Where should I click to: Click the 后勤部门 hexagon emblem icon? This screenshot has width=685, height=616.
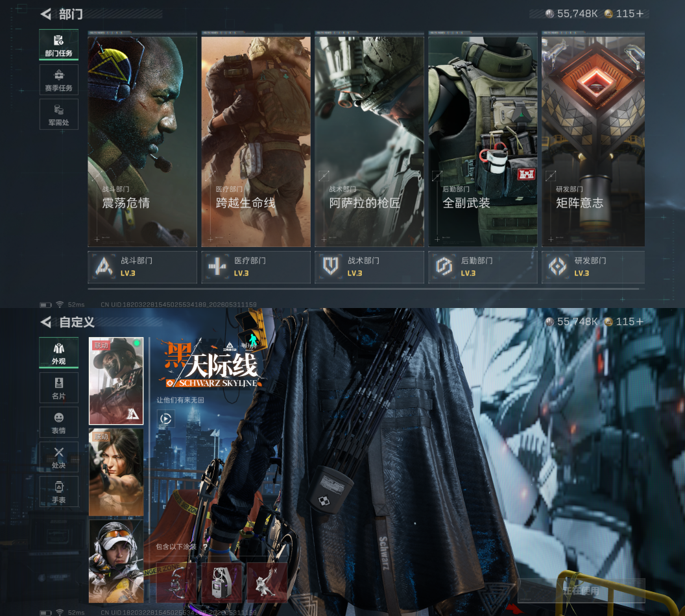coord(444,267)
